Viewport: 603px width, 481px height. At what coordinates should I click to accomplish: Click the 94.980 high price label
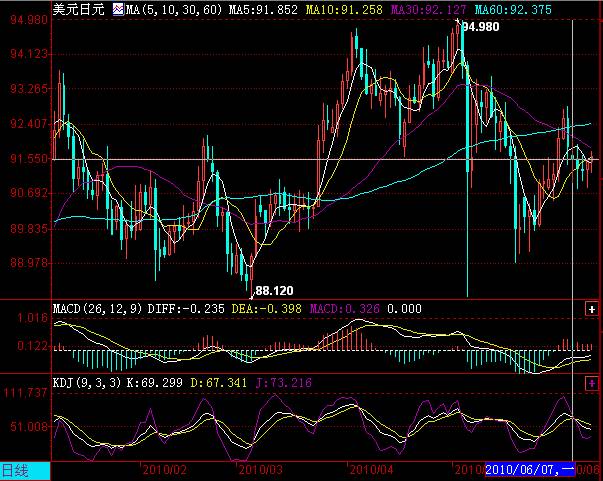coord(480,27)
